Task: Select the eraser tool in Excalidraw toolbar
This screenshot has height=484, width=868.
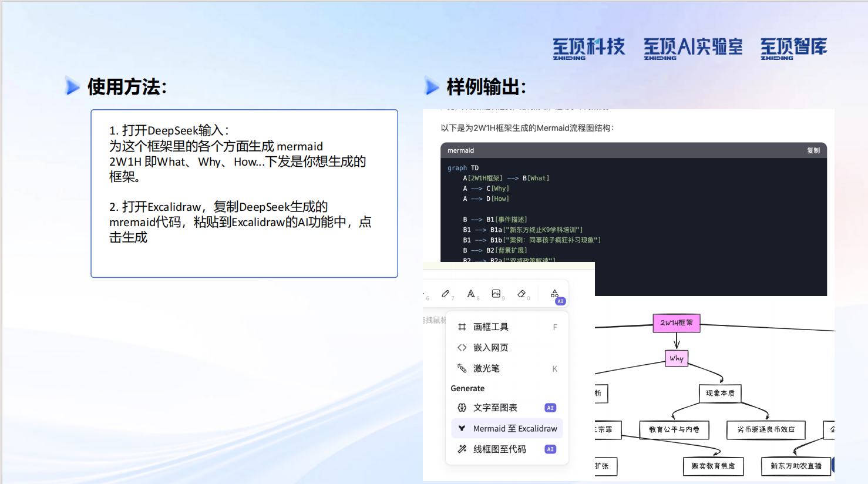Action: pyautogui.click(x=522, y=294)
